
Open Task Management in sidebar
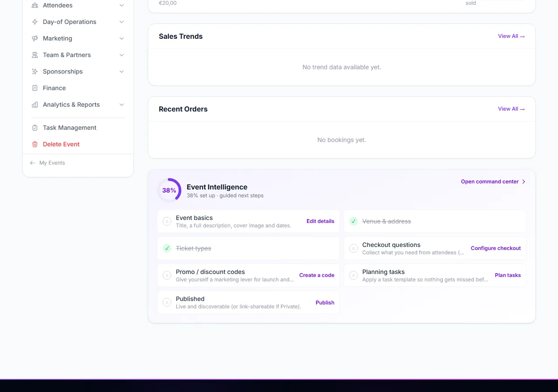[x=78, y=128]
